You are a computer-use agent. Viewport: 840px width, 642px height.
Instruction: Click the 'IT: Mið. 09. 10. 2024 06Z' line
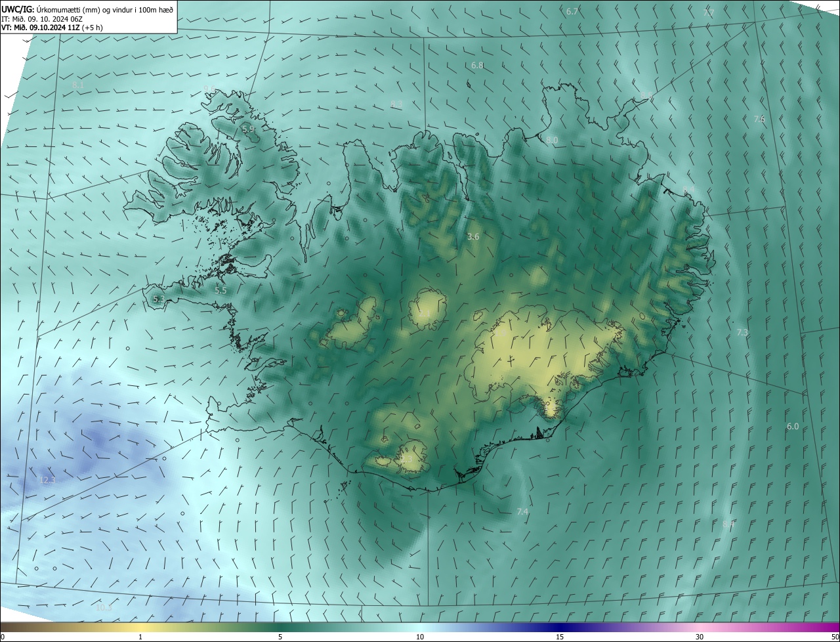coord(42,19)
